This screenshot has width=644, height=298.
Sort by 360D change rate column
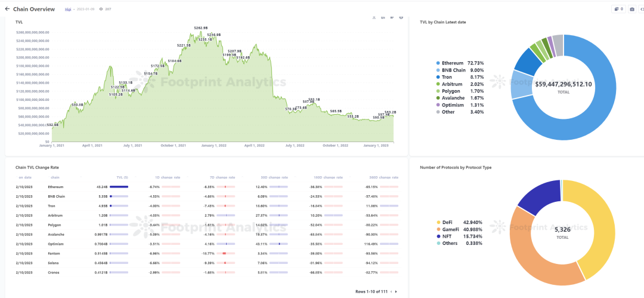pyautogui.click(x=383, y=177)
